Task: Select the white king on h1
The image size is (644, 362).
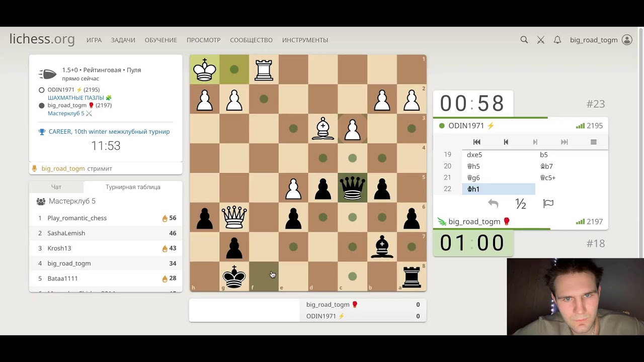Action: [204, 69]
